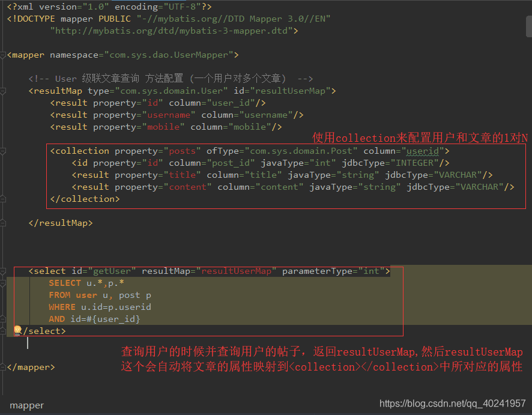This screenshot has height=415, width=532.
Task: Collapse the resultMap fold marker
Action: (x=3, y=91)
